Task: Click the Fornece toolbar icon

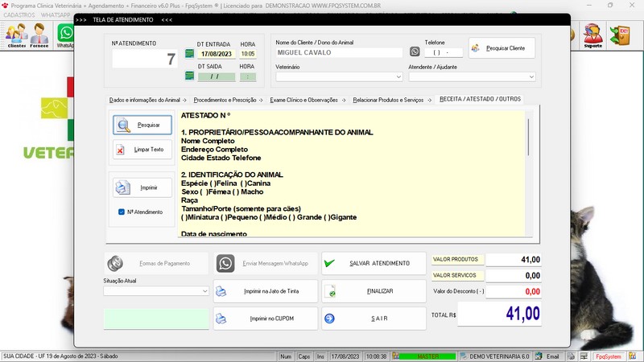Action: click(x=40, y=35)
